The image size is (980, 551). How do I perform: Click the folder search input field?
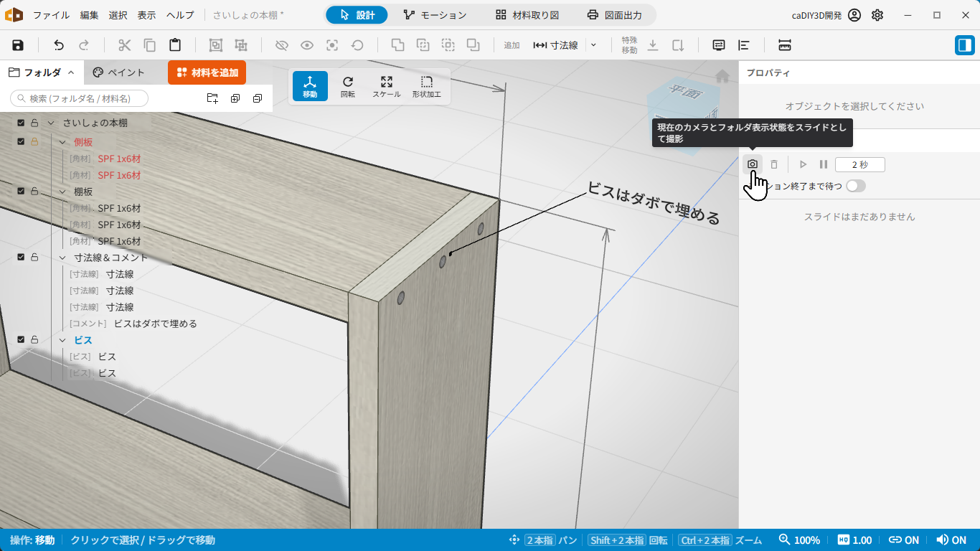click(x=79, y=98)
